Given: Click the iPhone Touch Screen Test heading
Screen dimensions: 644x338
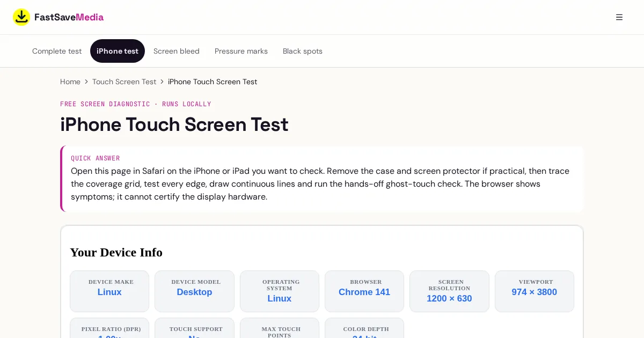Looking at the screenshot, I should [x=174, y=124].
